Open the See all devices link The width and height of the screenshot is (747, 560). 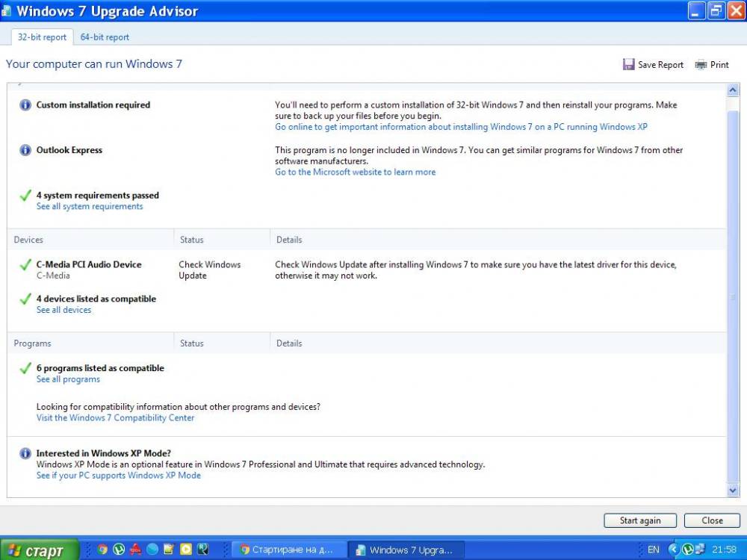tap(63, 310)
